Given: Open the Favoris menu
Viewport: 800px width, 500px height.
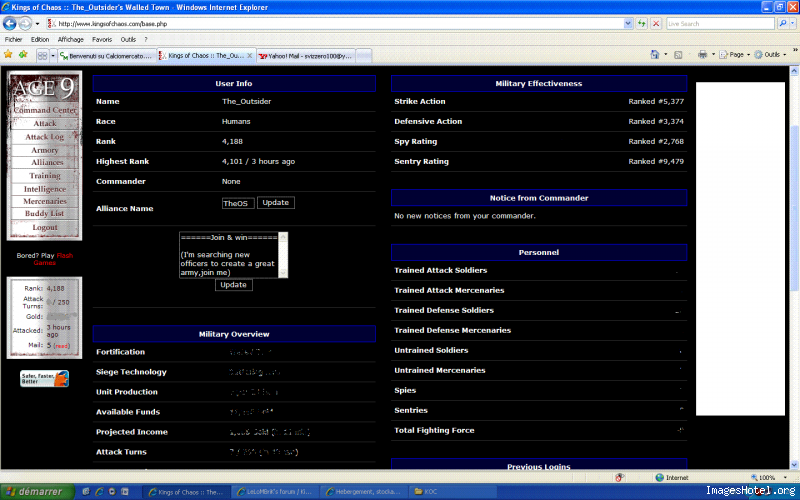Looking at the screenshot, I should (102, 39).
